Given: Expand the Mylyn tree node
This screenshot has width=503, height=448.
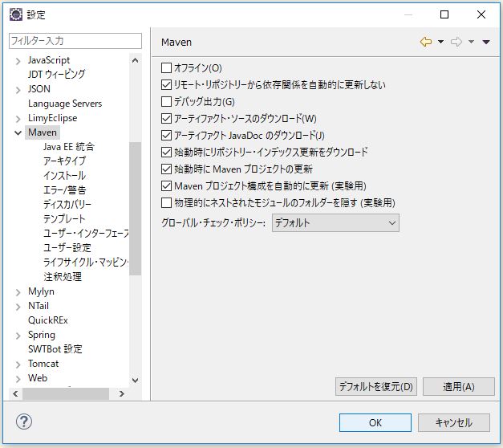Looking at the screenshot, I should point(18,292).
